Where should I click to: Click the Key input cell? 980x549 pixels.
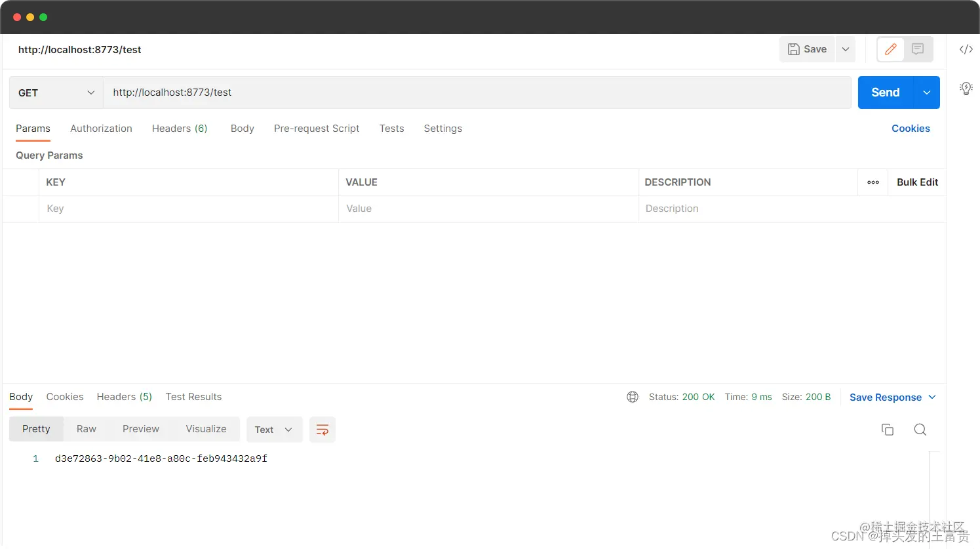point(189,209)
